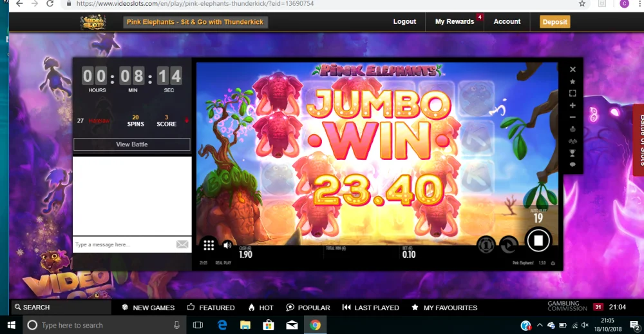This screenshot has width=644, height=334.
Task: Click the browser address bar URL
Action: (x=195, y=4)
